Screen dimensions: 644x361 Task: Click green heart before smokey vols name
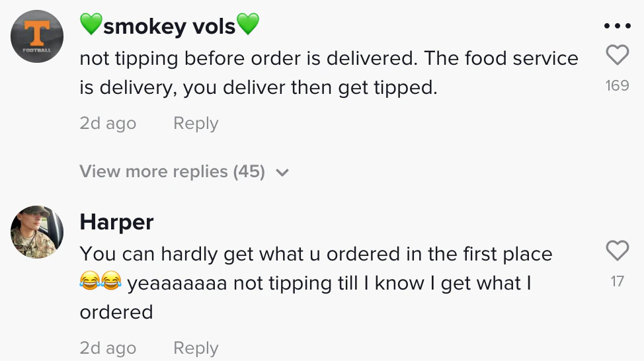tap(91, 26)
